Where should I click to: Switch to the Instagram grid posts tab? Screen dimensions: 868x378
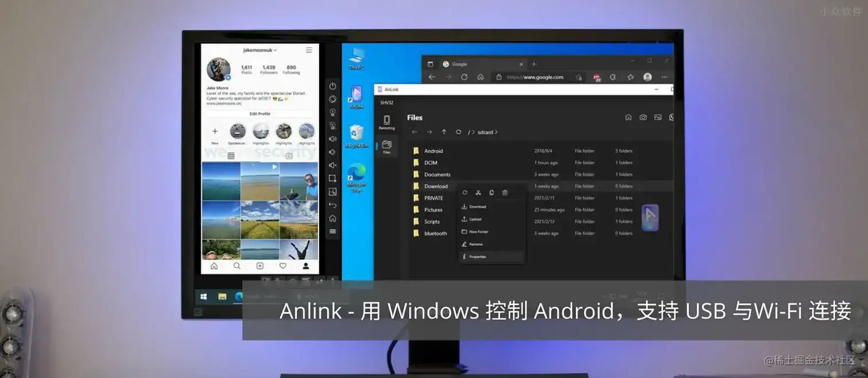(x=231, y=156)
